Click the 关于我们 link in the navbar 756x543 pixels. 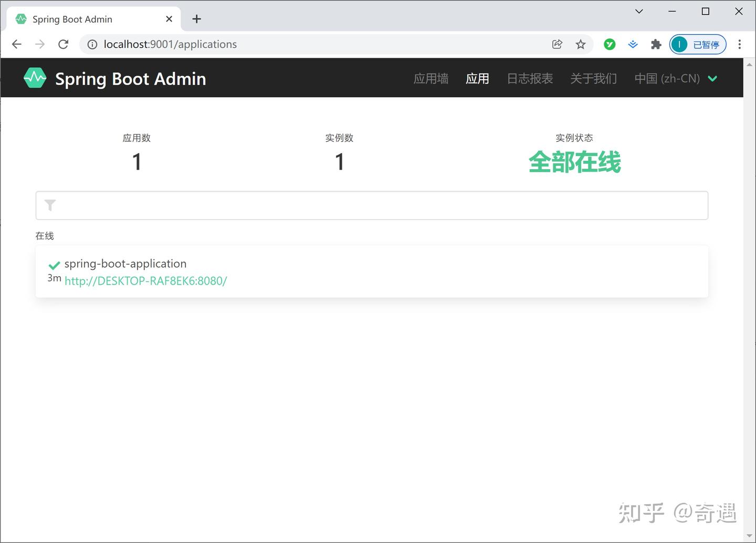click(593, 78)
